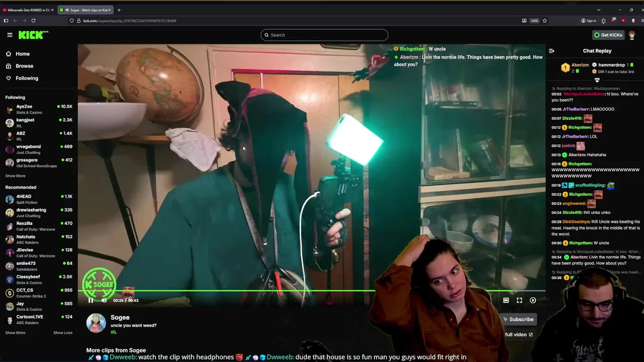The image size is (644, 362).
Task: Open CCT_CS recommended channel
Action: [x=39, y=293]
